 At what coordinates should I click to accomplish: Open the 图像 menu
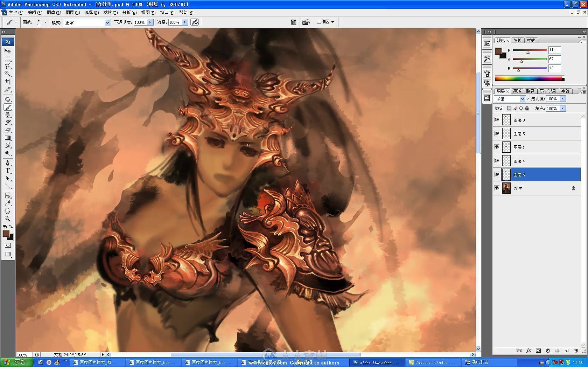[x=54, y=12]
